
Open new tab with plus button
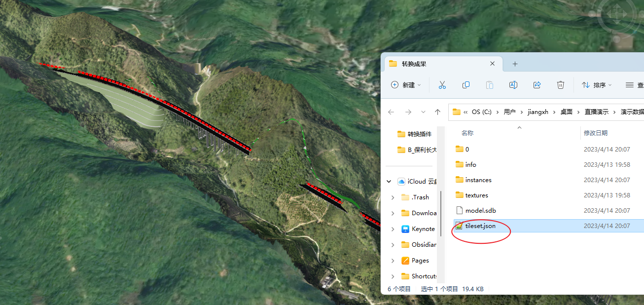point(515,64)
